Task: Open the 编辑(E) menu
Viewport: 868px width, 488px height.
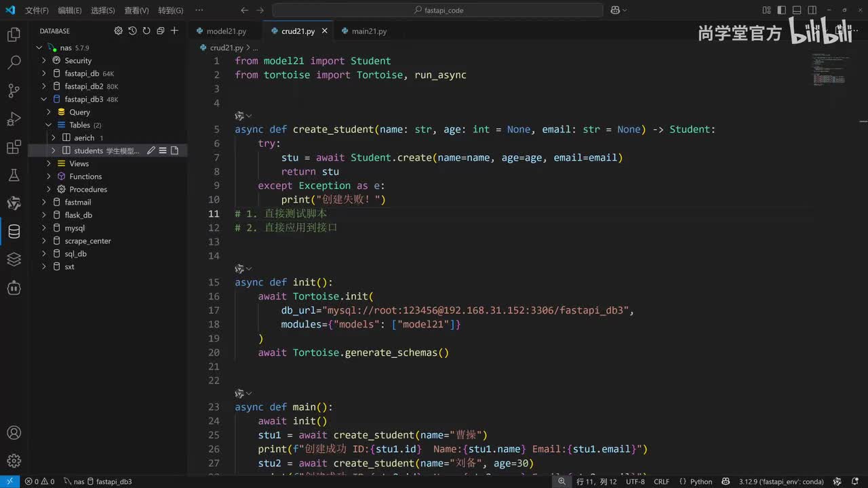Action: (70, 11)
